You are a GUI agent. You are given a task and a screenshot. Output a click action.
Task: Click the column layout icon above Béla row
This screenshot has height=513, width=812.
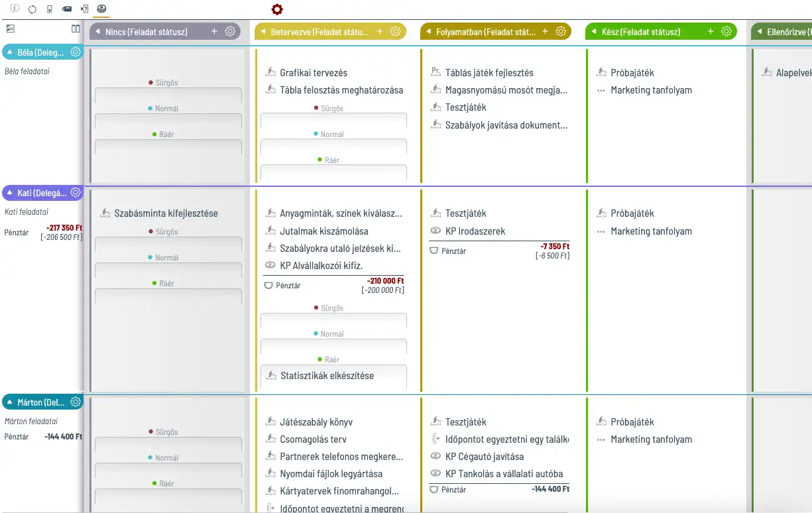pyautogui.click(x=76, y=29)
